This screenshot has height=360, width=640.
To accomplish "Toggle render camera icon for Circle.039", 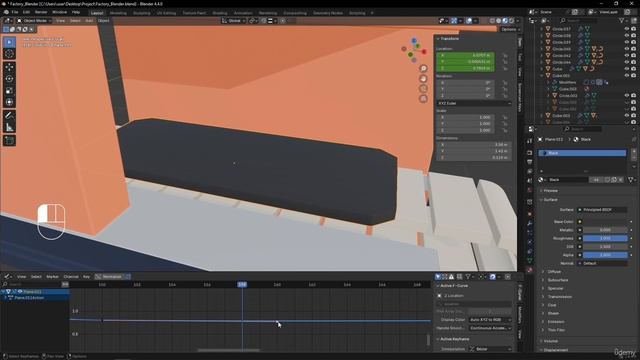I will [x=633, y=42].
